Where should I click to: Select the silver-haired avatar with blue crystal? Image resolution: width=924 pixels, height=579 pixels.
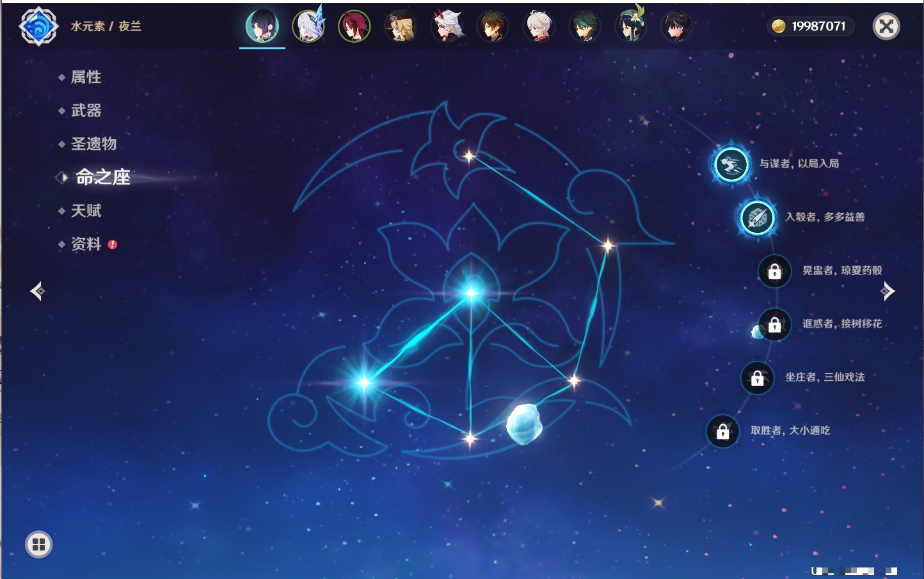pos(308,26)
